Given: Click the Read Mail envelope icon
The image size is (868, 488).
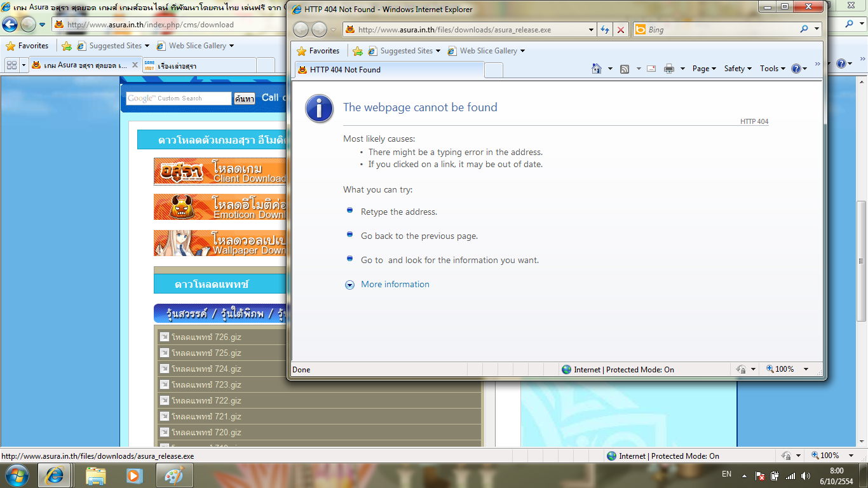Looking at the screenshot, I should 651,69.
